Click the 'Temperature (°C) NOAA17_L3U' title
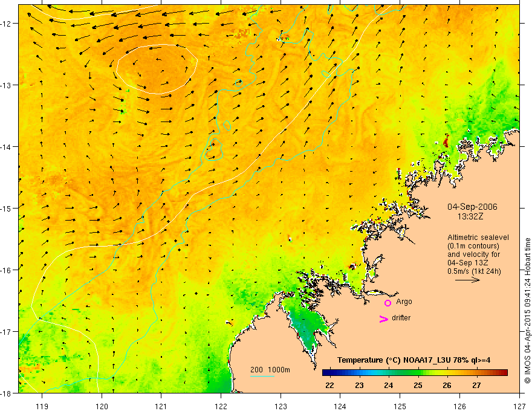532x411 pixels. [x=394, y=360]
